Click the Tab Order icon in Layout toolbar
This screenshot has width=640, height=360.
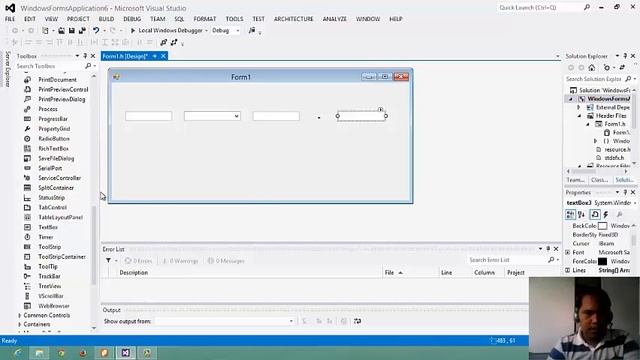coord(164,42)
